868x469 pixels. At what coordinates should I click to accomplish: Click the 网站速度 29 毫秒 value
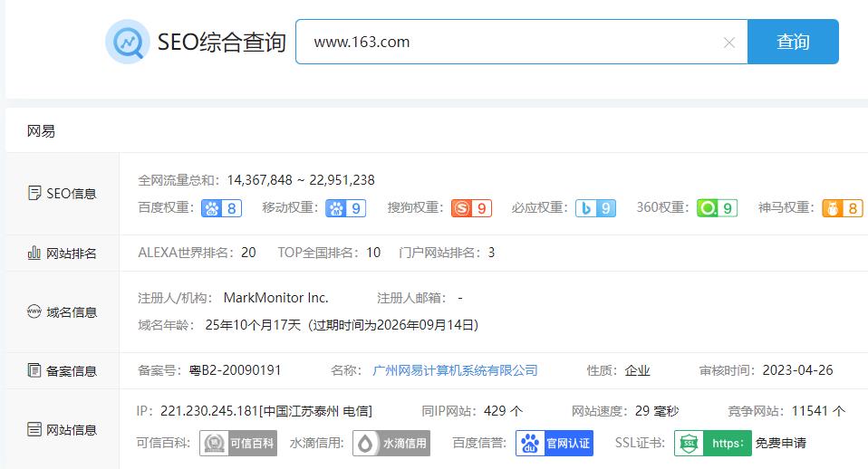click(x=657, y=411)
